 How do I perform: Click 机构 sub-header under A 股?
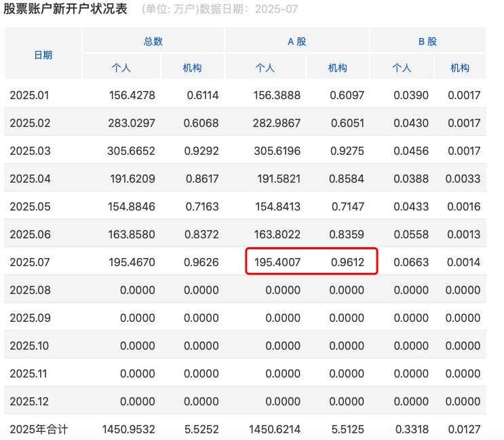(338, 68)
